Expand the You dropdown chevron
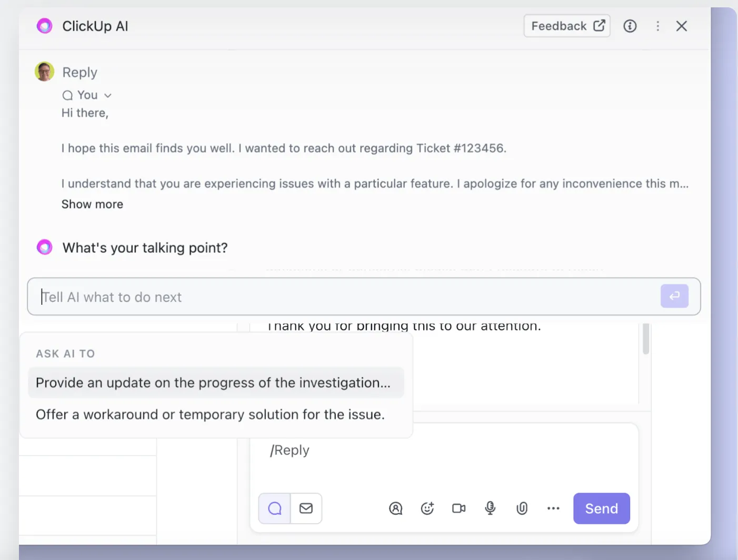Screen dimensions: 738x560 pos(108,95)
